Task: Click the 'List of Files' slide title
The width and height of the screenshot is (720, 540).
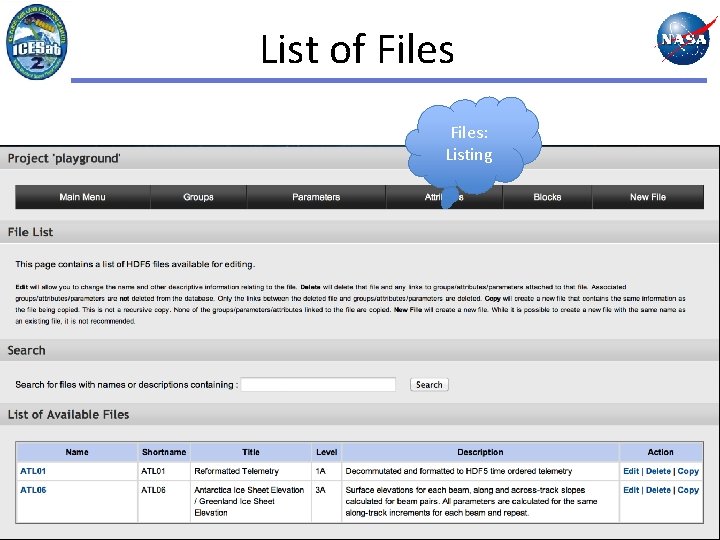Action: 357,49
